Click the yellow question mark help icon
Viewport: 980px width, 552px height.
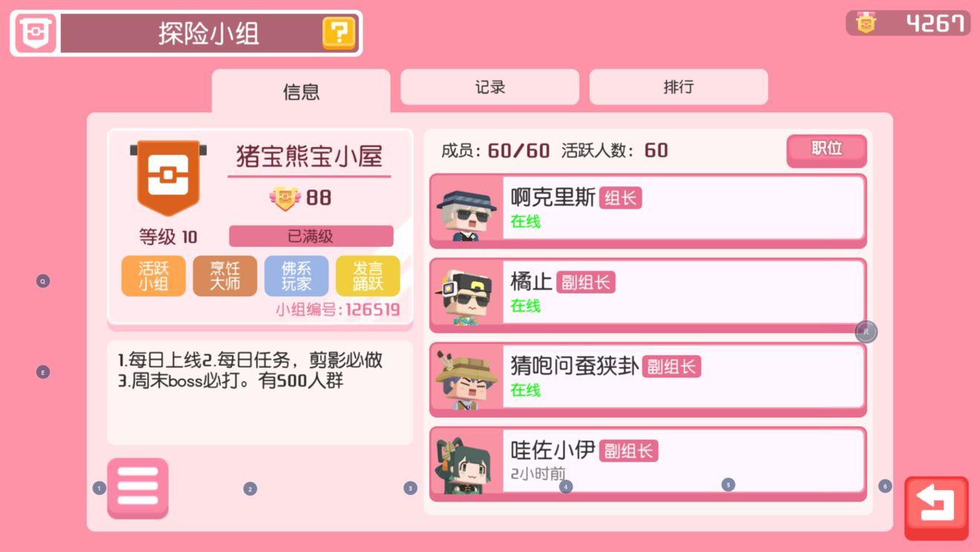(x=339, y=33)
